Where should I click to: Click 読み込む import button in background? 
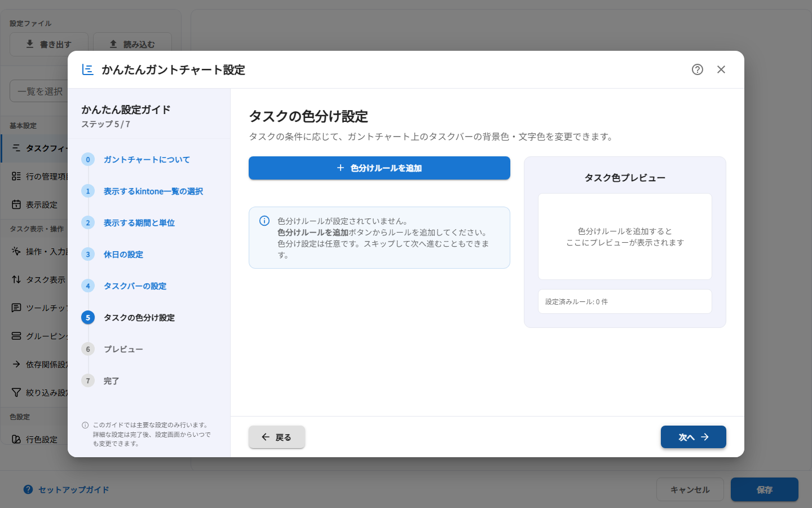point(133,44)
